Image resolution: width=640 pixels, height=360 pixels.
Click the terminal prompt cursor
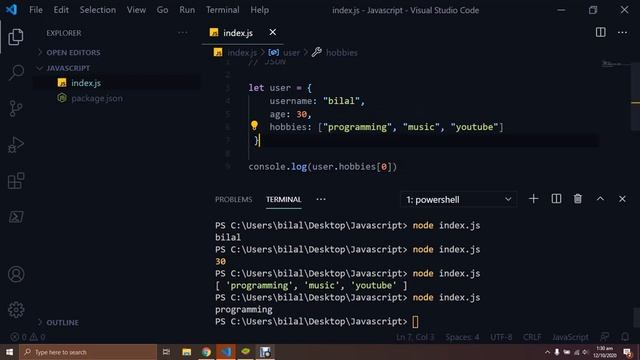[415, 322]
